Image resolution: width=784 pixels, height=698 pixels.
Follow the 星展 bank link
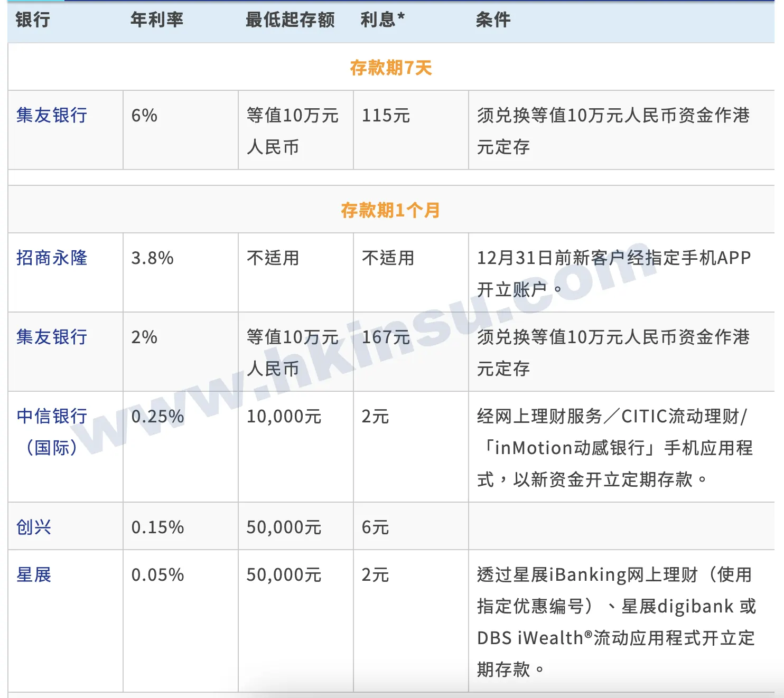click(34, 574)
